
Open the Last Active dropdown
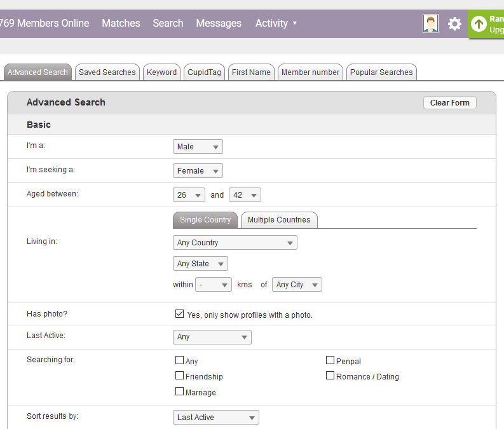pos(212,337)
